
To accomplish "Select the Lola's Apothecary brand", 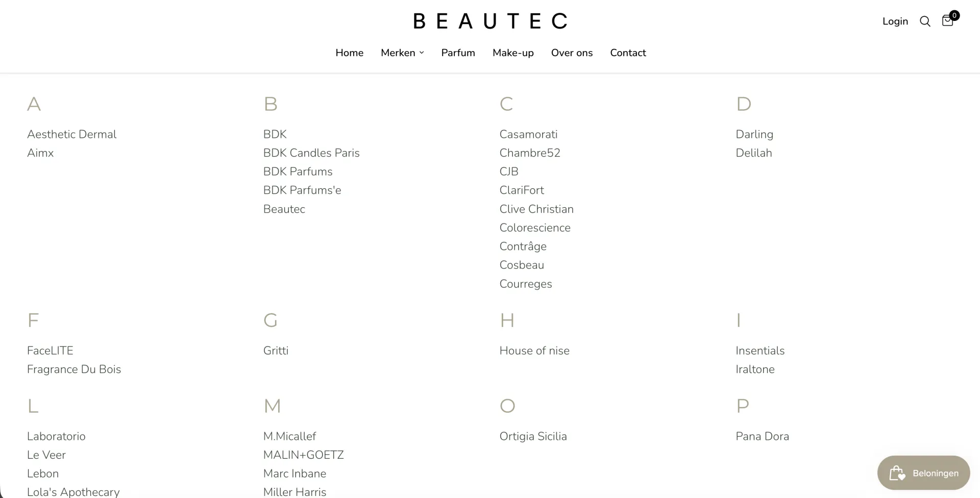I will click(73, 491).
